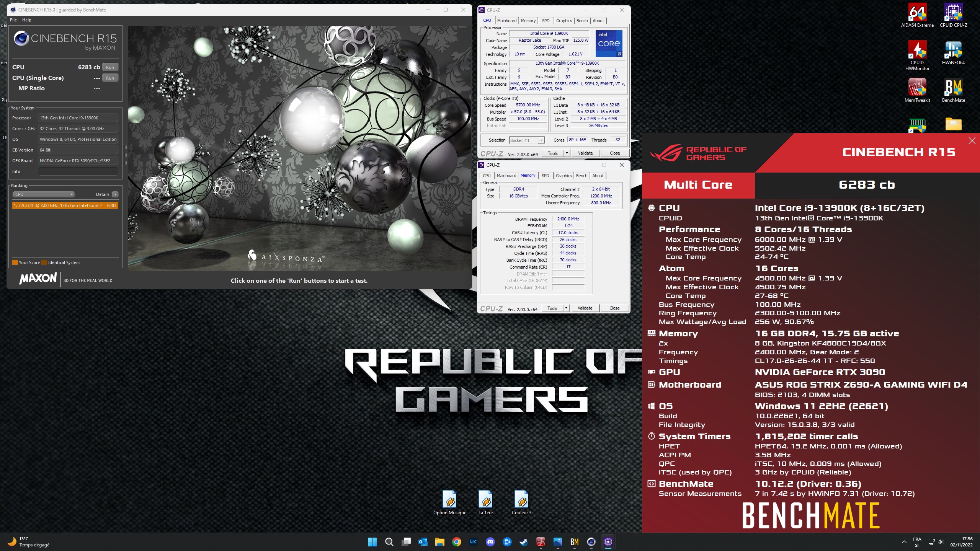Click Tools button in lower CPU-Z window
The height and width of the screenshot is (551, 980).
[x=552, y=308]
